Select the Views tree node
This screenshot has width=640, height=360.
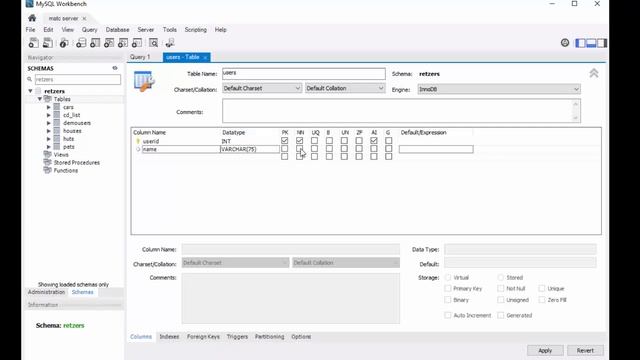[61, 155]
